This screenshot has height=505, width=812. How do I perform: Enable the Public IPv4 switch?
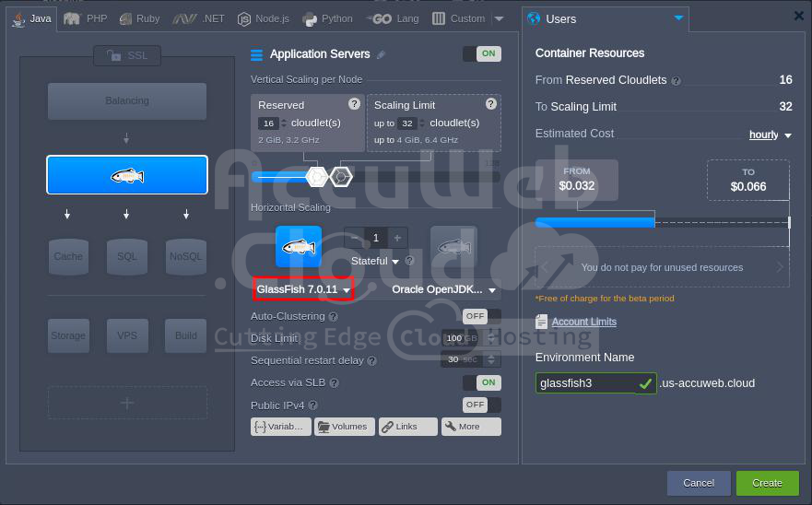tap(481, 405)
